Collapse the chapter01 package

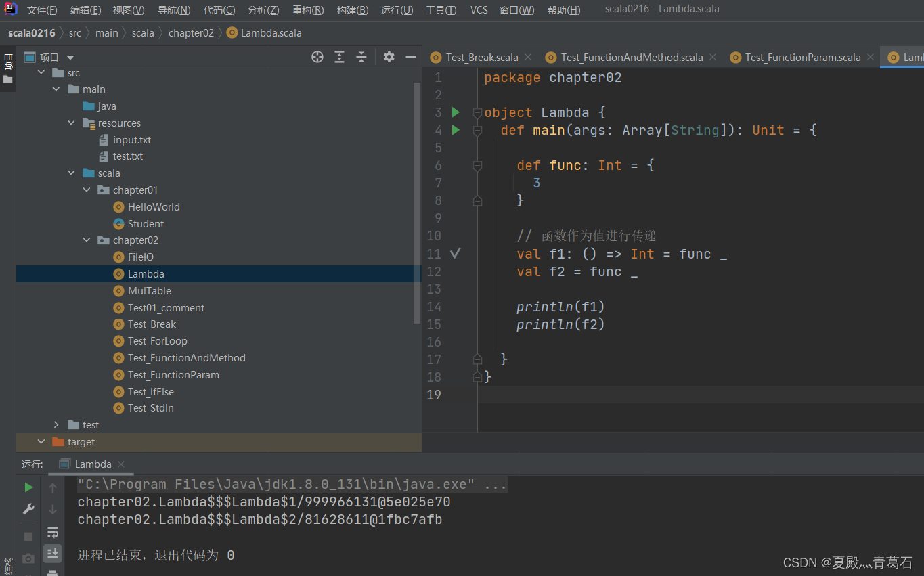[x=87, y=190]
